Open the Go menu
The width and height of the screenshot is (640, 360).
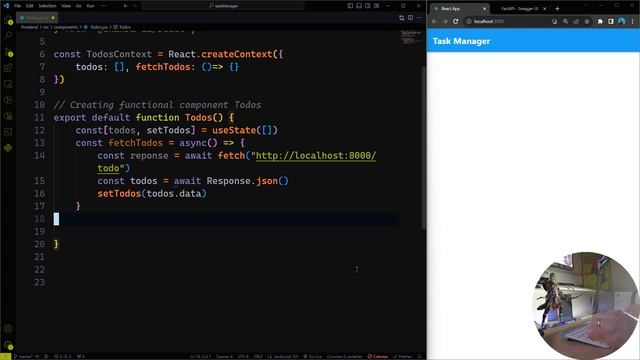click(79, 6)
